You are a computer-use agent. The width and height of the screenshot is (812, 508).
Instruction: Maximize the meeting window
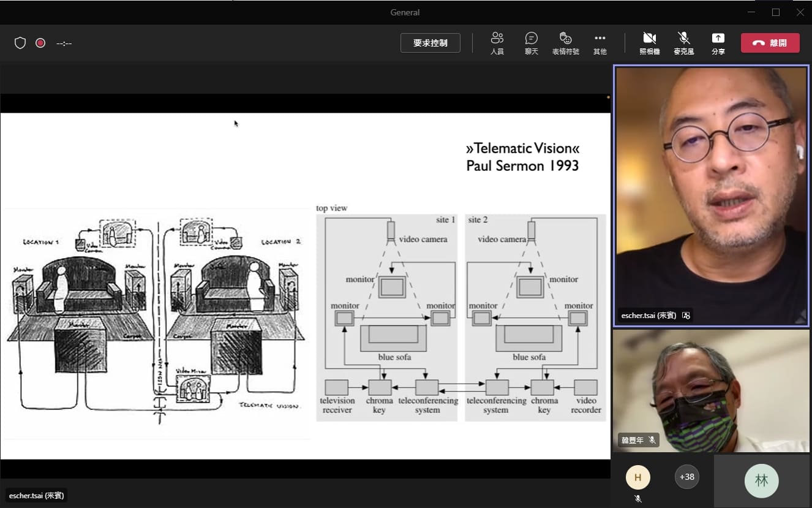click(x=776, y=12)
